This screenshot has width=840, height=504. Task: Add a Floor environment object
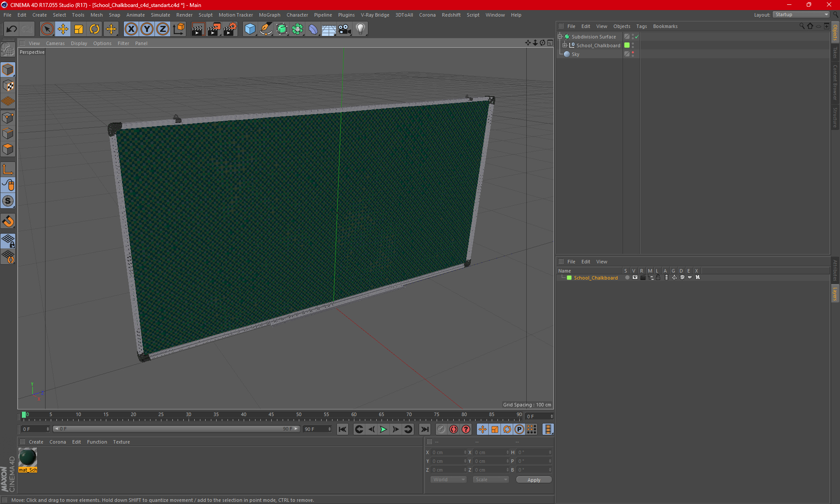(x=329, y=29)
